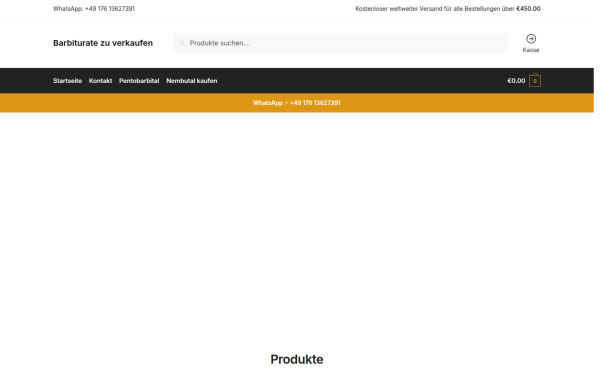Click the 'Barbiturate zu verkaufen' site title

coord(103,43)
